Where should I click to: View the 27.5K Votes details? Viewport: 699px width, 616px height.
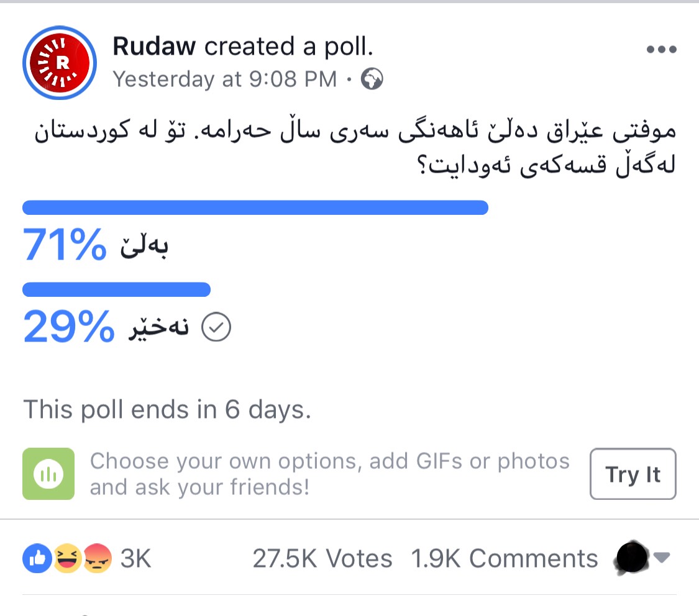pos(322,558)
